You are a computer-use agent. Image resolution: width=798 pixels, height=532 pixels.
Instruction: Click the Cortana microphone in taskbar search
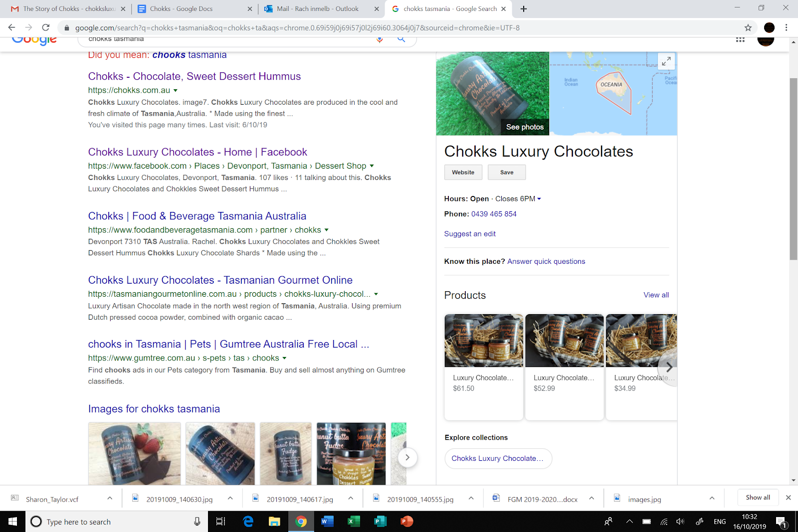point(197,522)
